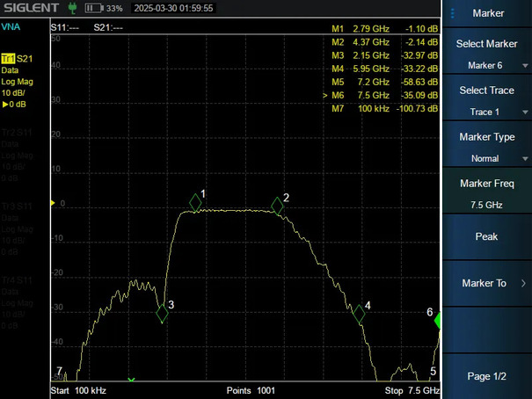Click the marker 7 label near the start frequency
This screenshot has width=532, height=399.
point(60,371)
